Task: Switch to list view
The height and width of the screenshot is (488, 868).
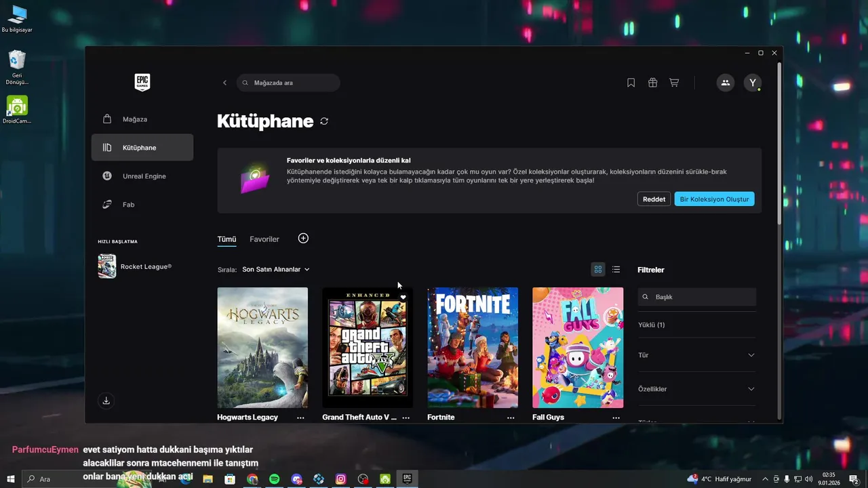Action: click(616, 269)
